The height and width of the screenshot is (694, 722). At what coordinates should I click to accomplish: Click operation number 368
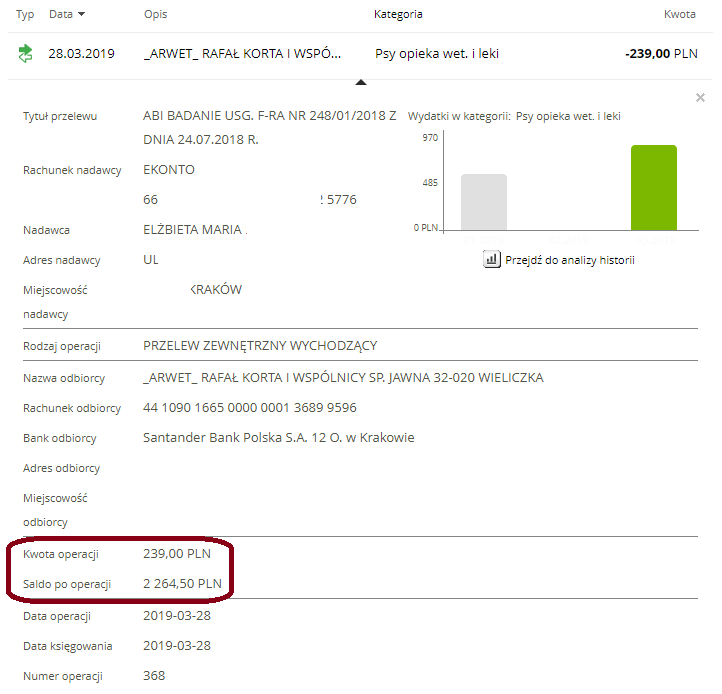(154, 676)
